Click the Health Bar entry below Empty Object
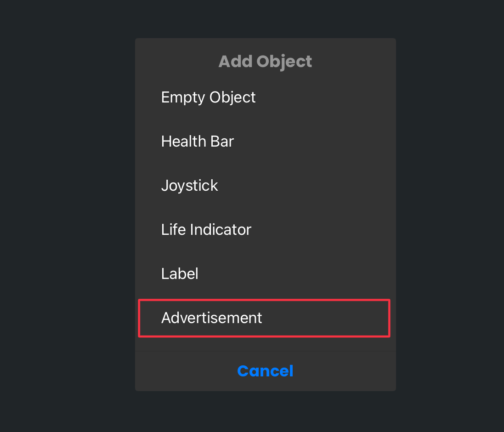The height and width of the screenshot is (432, 504). [265, 142]
